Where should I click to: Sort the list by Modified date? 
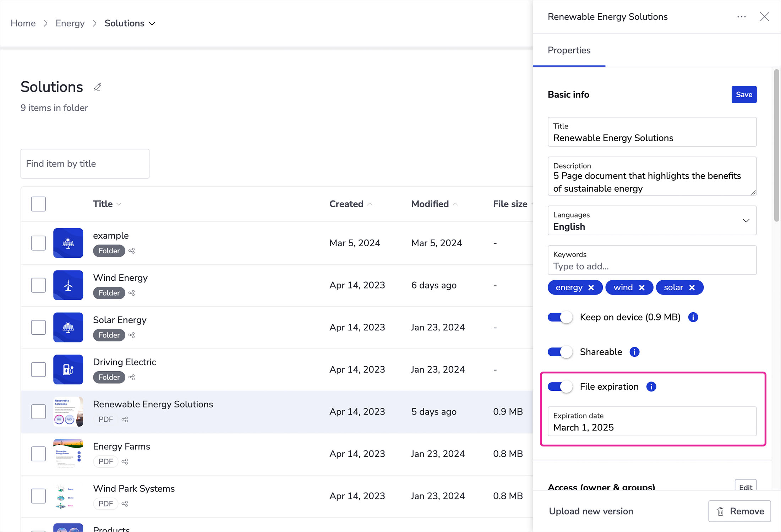click(x=435, y=204)
